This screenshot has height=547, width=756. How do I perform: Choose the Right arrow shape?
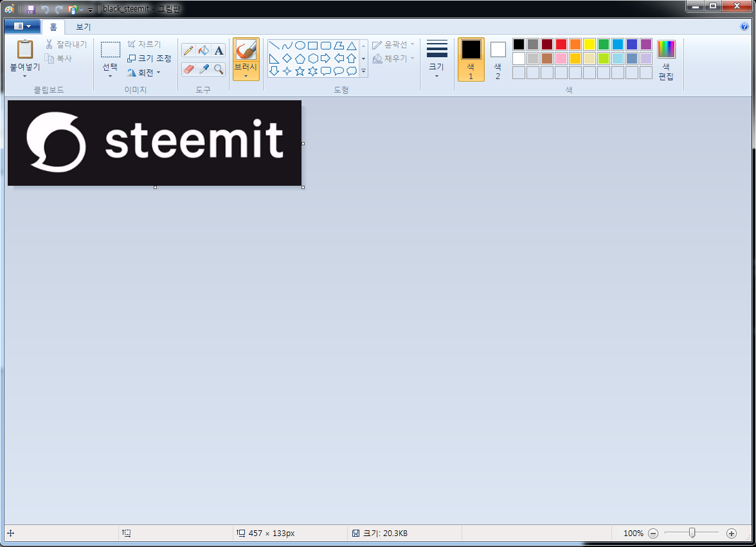pyautogui.click(x=326, y=58)
